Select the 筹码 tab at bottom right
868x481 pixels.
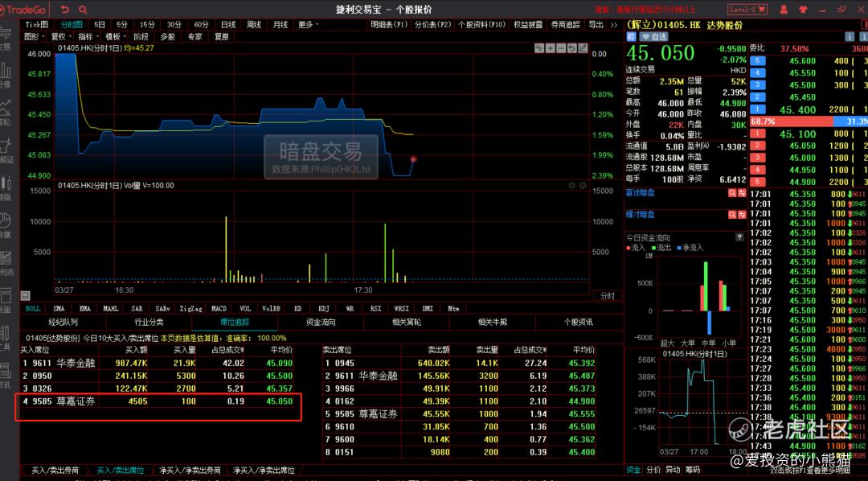tap(693, 470)
